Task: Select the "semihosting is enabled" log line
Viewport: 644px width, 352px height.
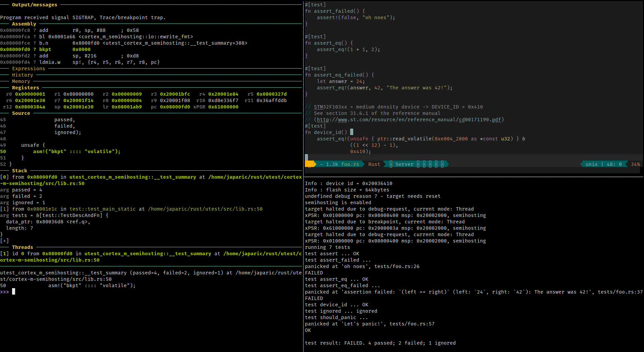Action: (338, 203)
